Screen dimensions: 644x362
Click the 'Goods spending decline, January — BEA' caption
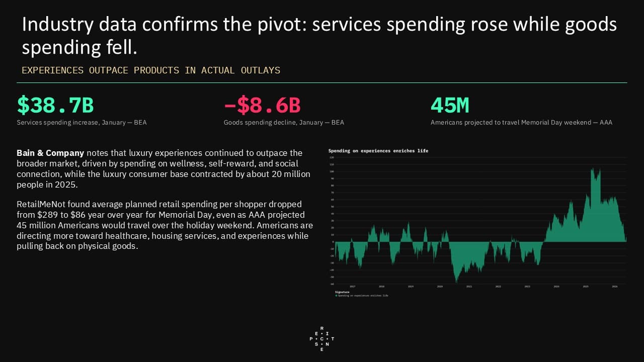(284, 122)
